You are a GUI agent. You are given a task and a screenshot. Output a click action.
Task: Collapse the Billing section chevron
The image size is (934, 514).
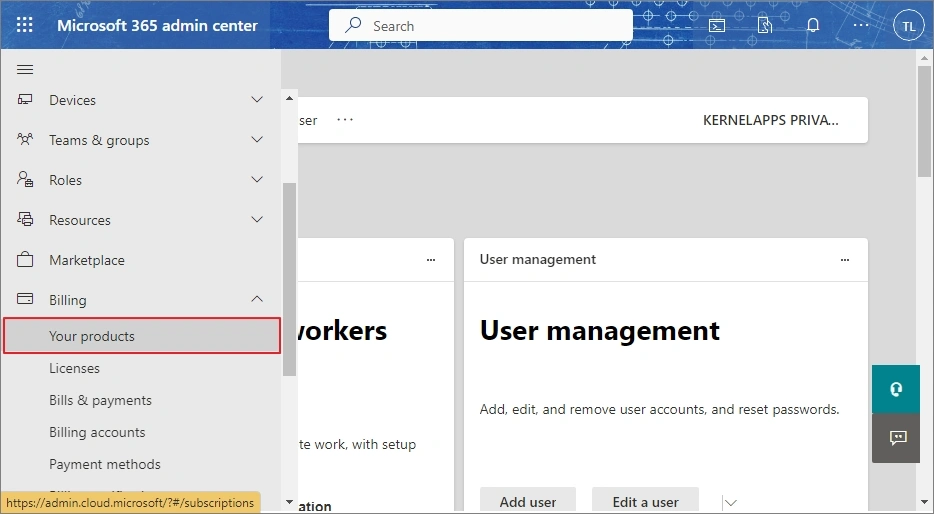point(257,299)
